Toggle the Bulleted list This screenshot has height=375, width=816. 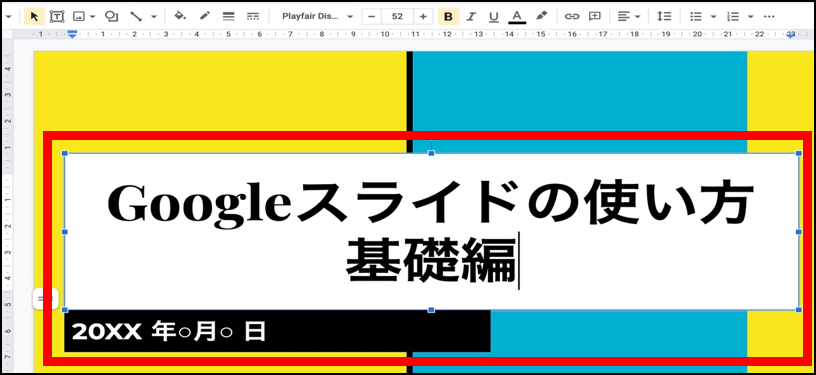pos(696,17)
